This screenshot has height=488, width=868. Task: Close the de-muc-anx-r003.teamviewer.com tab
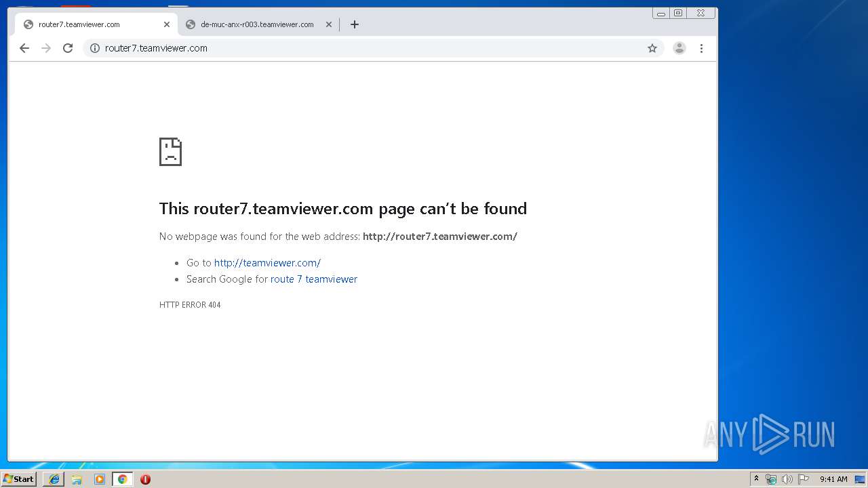[329, 24]
